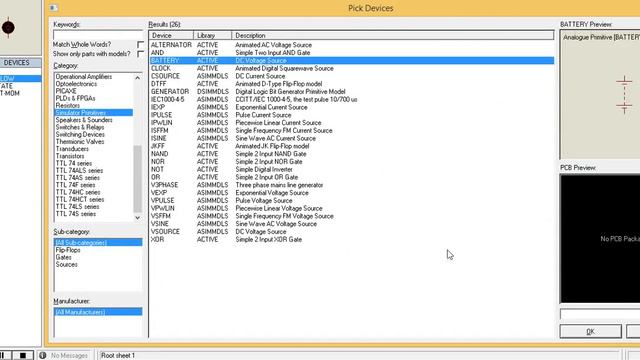Viewport: 640px width, 360px height.
Task: Choose Flip-Flops sub-category
Action: (x=98, y=250)
